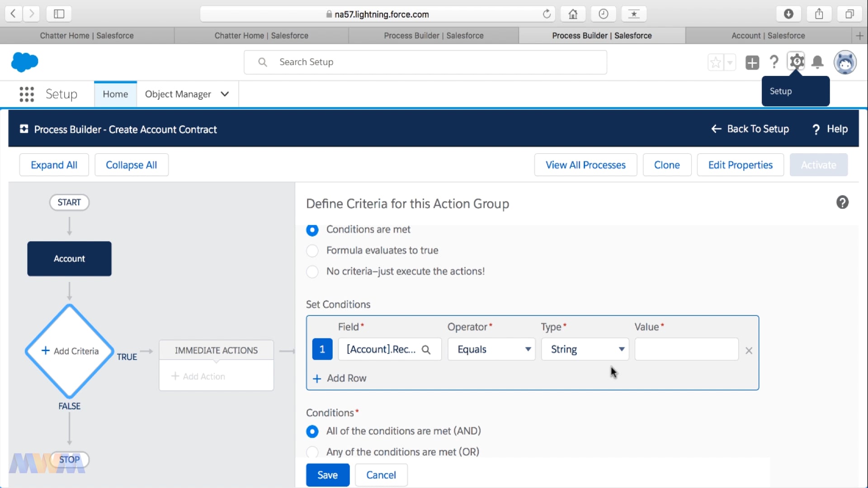Open Process Builder Help link
This screenshot has height=488, width=868.
[830, 129]
